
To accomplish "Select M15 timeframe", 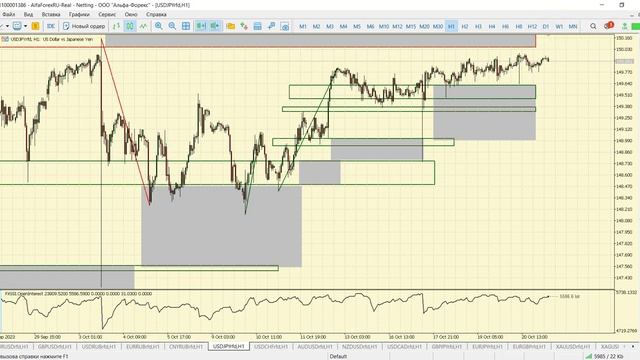I will pyautogui.click(x=411, y=26).
